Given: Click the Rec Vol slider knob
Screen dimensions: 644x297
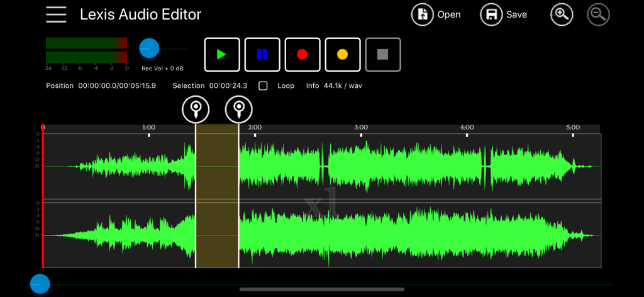Looking at the screenshot, I should tap(149, 48).
